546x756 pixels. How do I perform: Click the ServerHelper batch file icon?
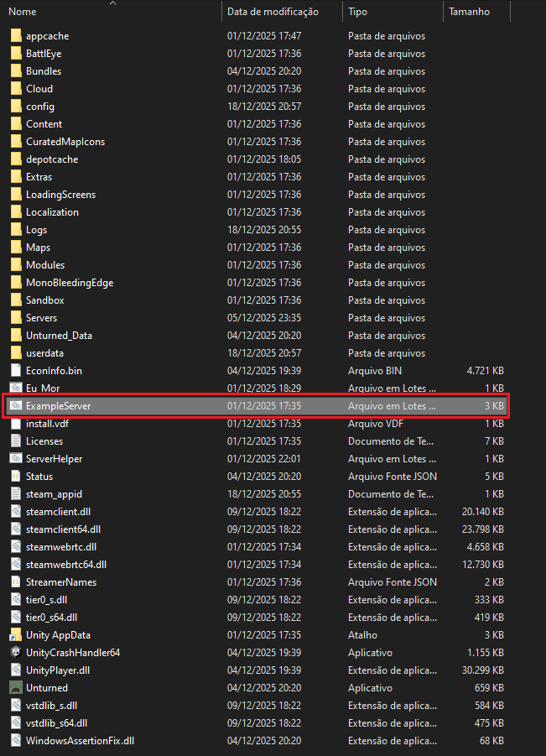pos(16,458)
